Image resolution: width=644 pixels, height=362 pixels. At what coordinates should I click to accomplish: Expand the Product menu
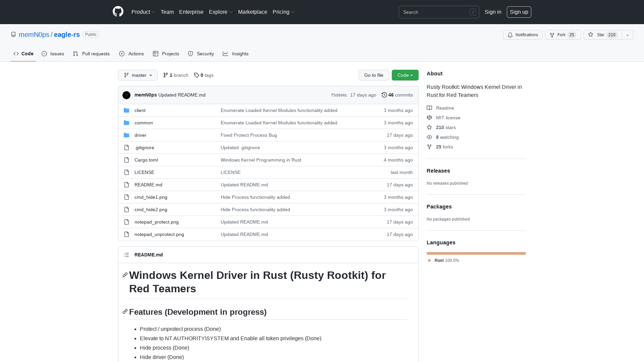click(x=143, y=12)
